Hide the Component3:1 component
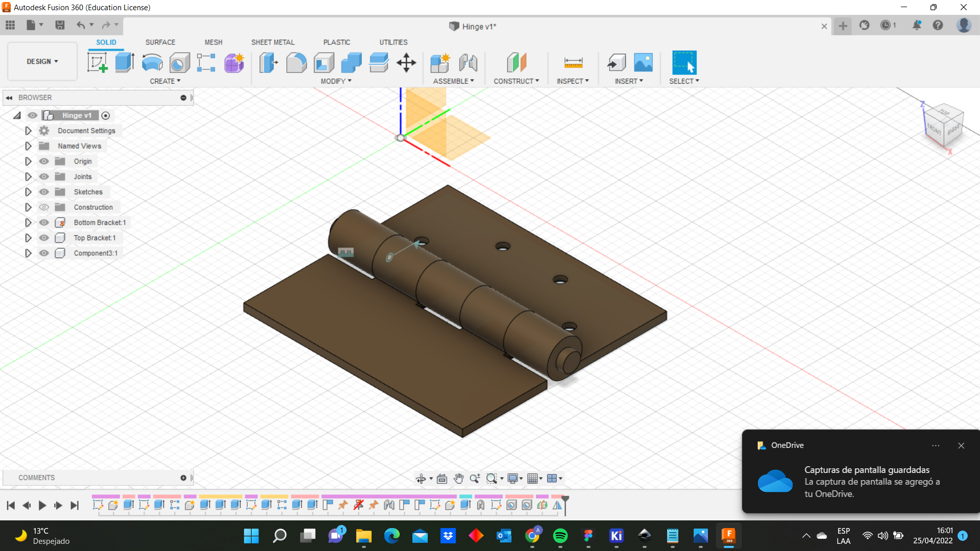980x551 pixels. coord(44,253)
